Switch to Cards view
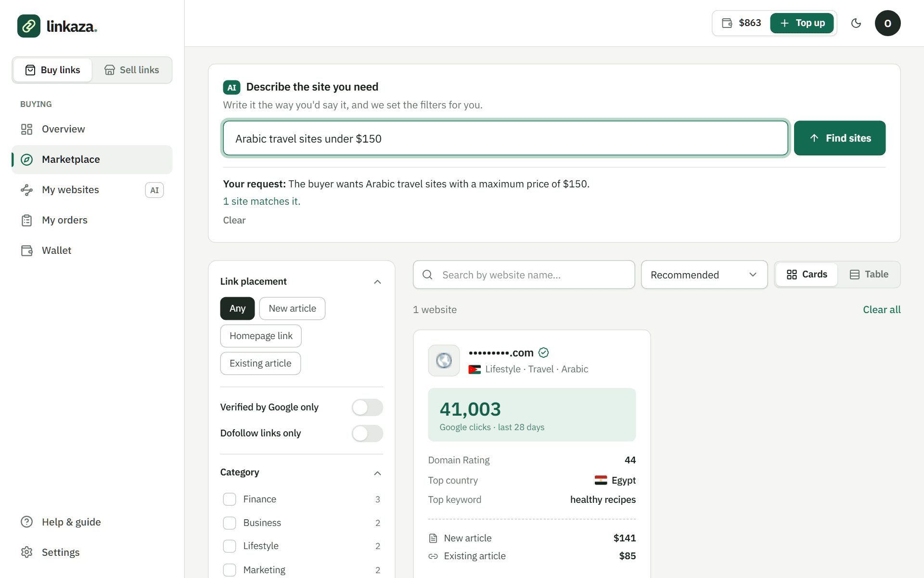Viewport: 924px width, 578px height. pos(807,275)
